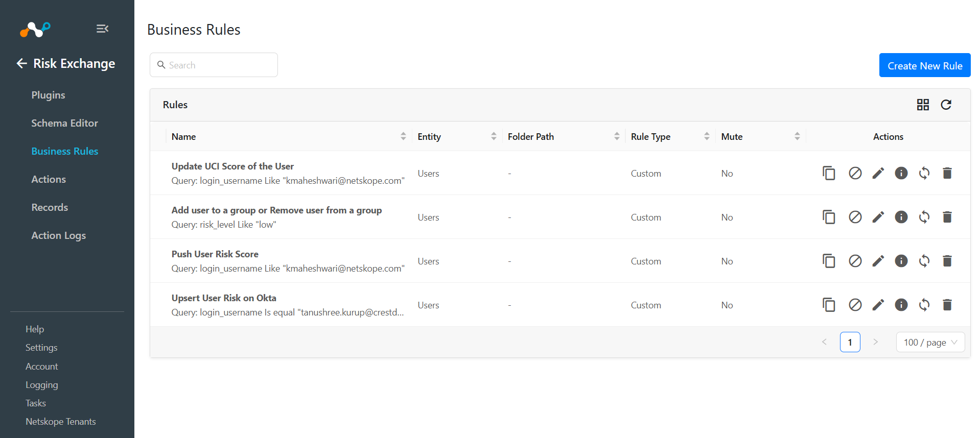980x438 pixels.
Task: Show info for Upsert User Risk on Okta rule
Action: tap(901, 305)
